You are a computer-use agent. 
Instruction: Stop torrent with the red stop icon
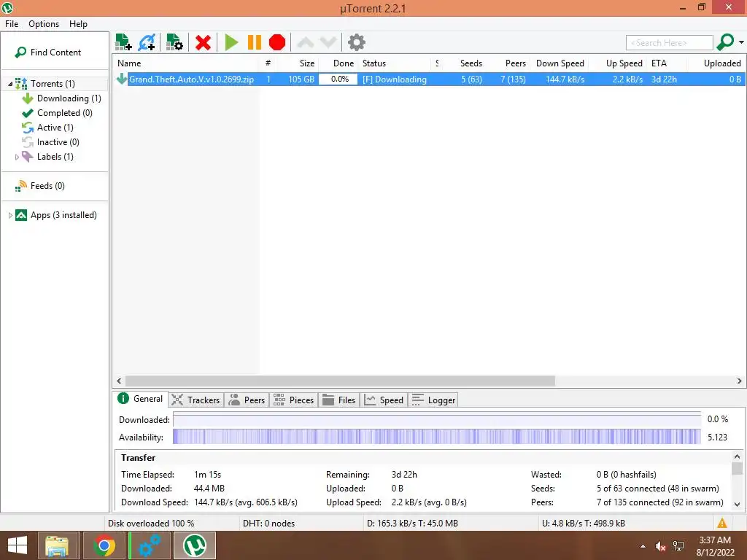click(x=276, y=42)
